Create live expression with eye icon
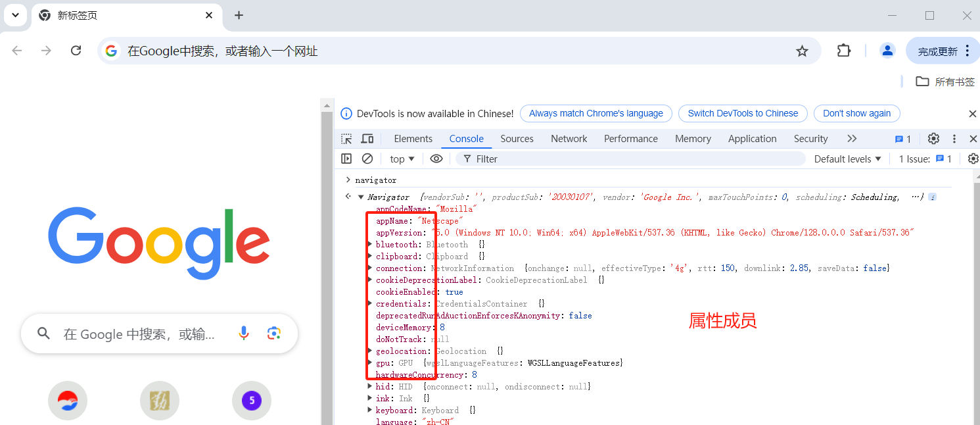This screenshot has height=425, width=980. click(436, 159)
